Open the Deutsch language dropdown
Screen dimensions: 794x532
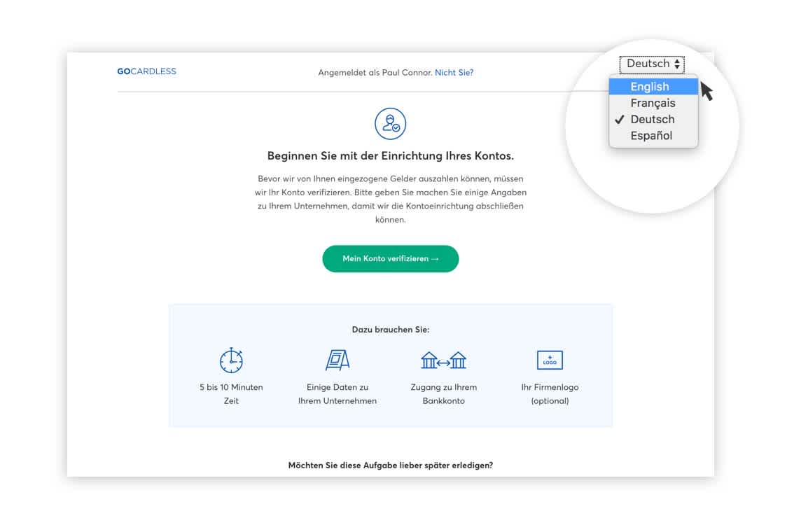pyautogui.click(x=653, y=64)
